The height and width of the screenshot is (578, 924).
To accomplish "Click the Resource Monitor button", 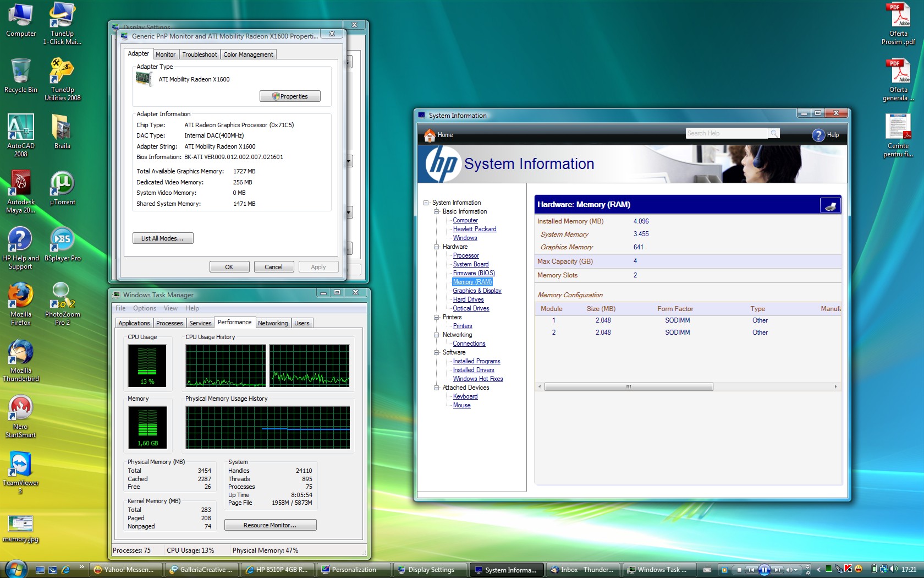I will pos(270,525).
